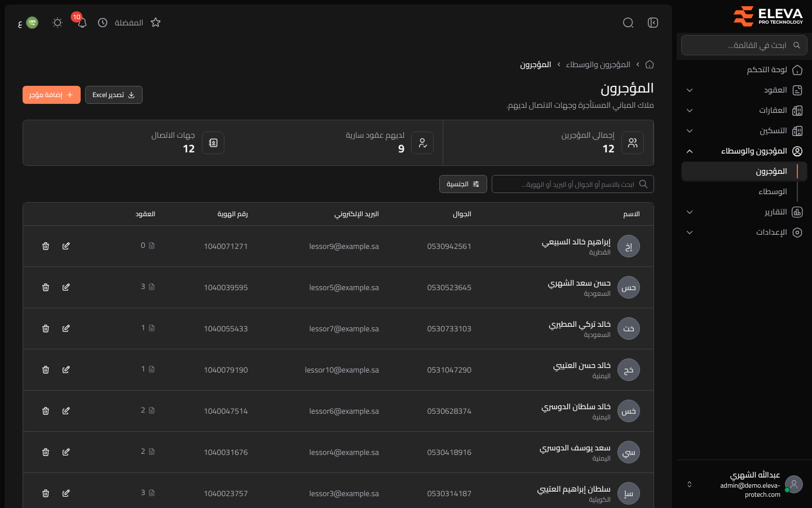Screen dimensions: 812x508
Task: Click the ELEVA Pro Technology logo
Action: tap(768, 16)
